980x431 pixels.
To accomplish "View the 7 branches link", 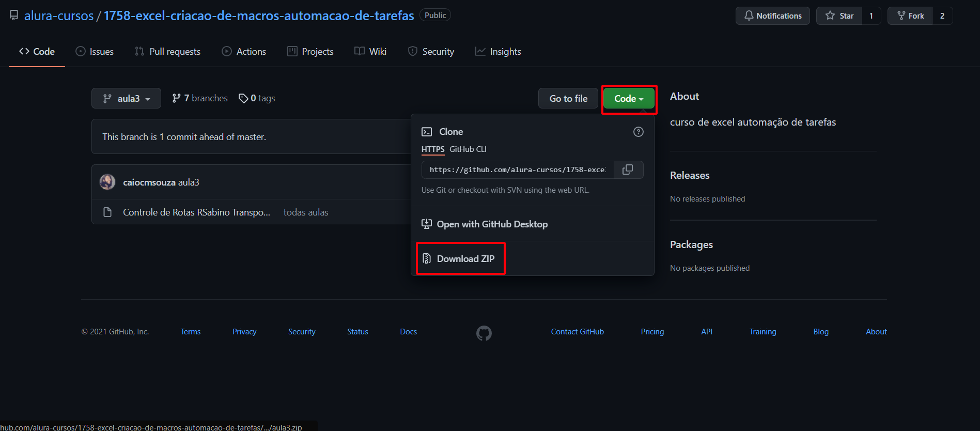I will [x=200, y=98].
